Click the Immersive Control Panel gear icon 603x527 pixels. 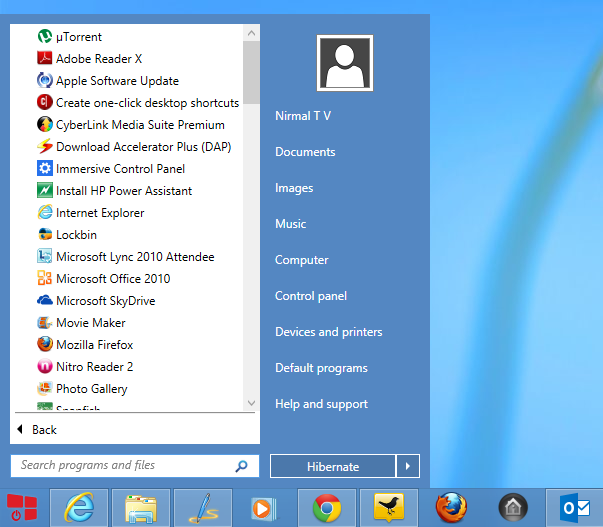[x=45, y=168]
